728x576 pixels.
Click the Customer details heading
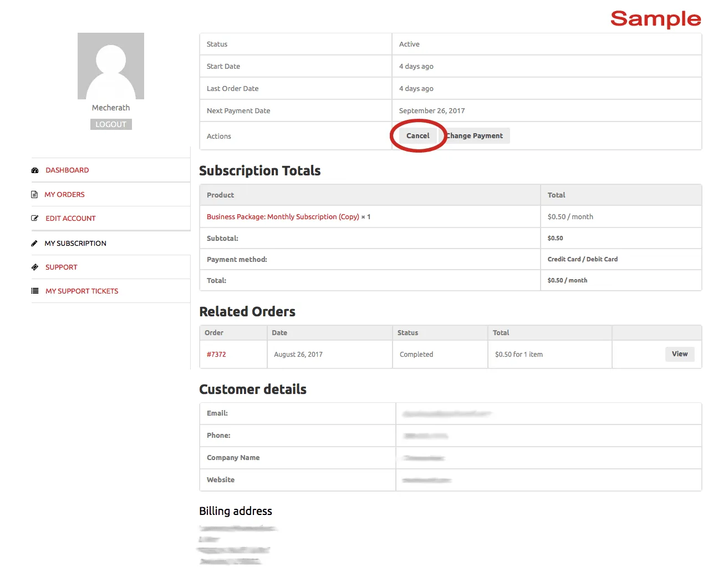(253, 389)
